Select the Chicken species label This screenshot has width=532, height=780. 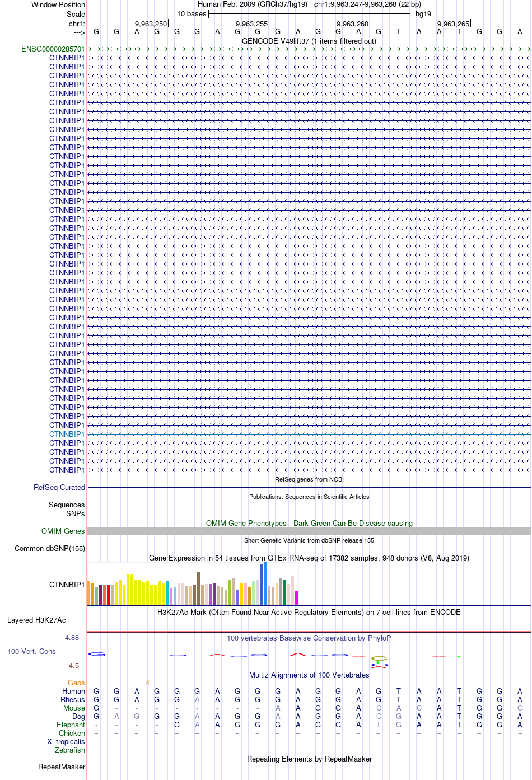pyautogui.click(x=72, y=734)
